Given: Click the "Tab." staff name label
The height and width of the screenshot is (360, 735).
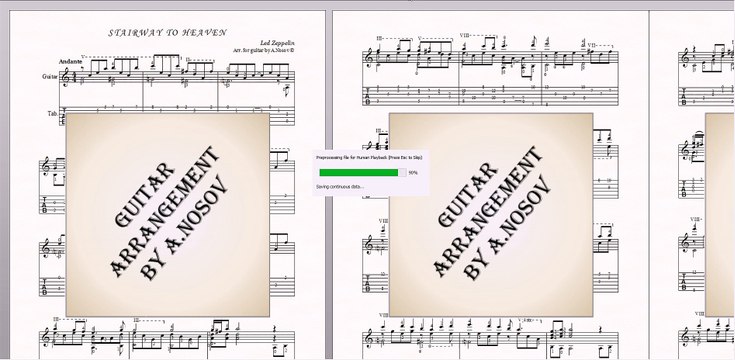Looking at the screenshot, I should tap(52, 113).
